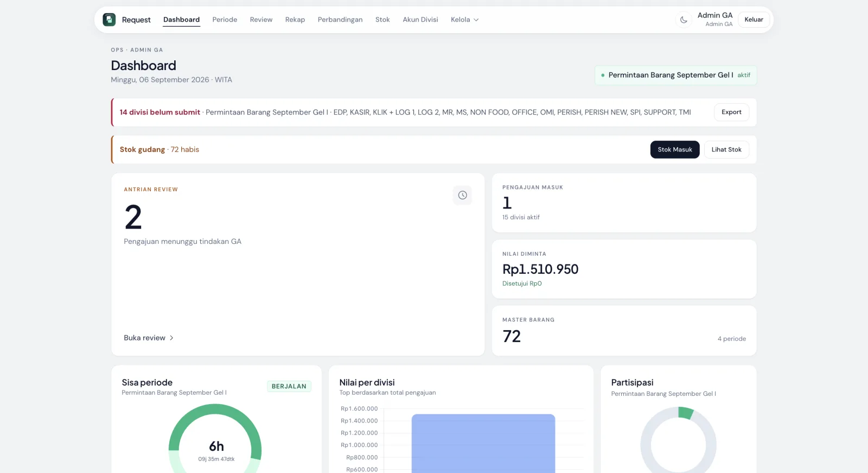Click the Partisipasi donut chart
The width and height of the screenshot is (868, 473).
click(678, 440)
